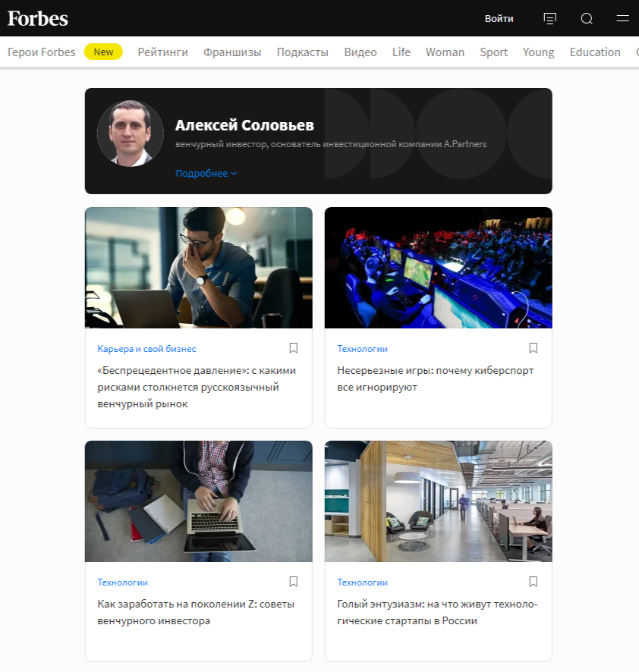This screenshot has width=639, height=672.
Task: Read Несерьезные игры киберспорт article
Action: tap(436, 378)
